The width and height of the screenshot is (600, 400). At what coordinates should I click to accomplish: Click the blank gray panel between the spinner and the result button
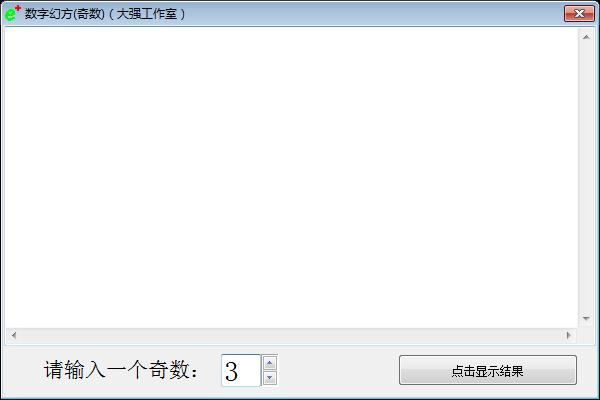tap(338, 370)
